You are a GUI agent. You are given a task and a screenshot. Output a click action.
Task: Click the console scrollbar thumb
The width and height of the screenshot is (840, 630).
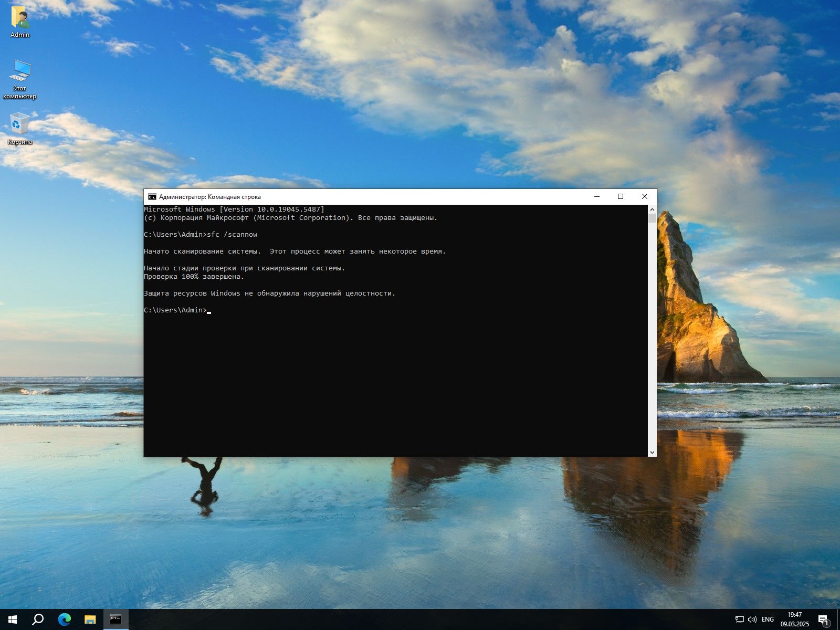click(x=652, y=218)
